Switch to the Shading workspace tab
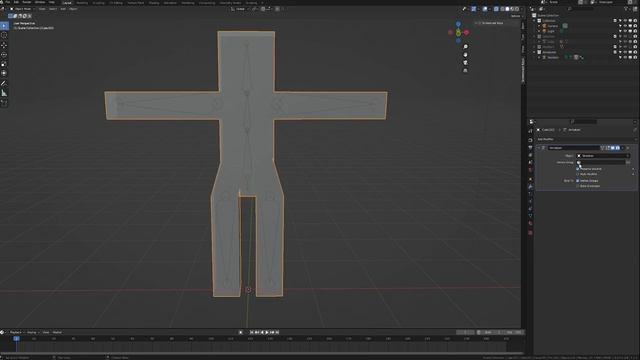640x360 pixels. pyautogui.click(x=154, y=2)
